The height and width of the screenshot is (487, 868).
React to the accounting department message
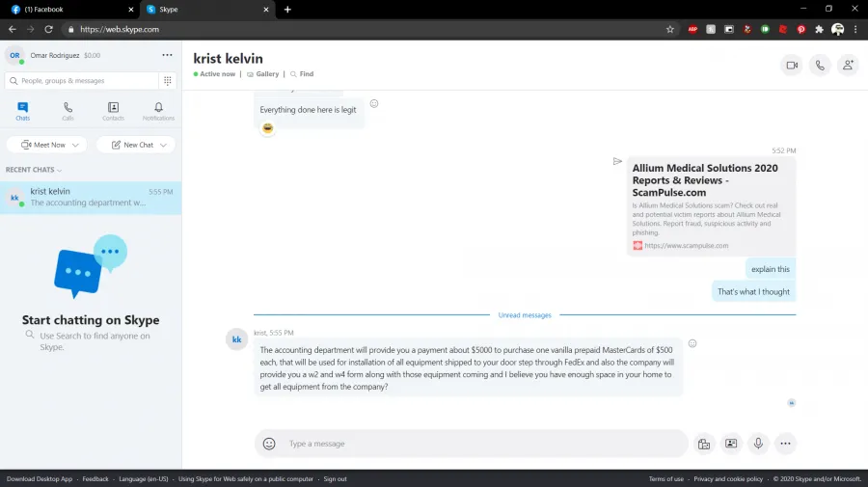coord(692,343)
